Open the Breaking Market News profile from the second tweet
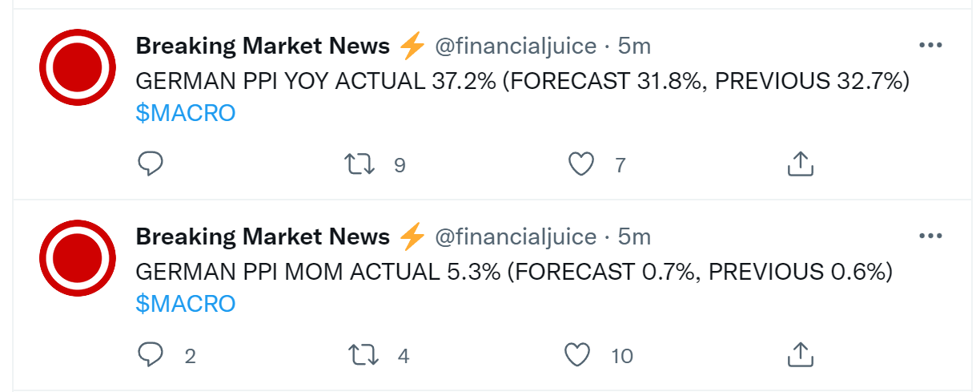This screenshot has width=980, height=392. (x=263, y=237)
